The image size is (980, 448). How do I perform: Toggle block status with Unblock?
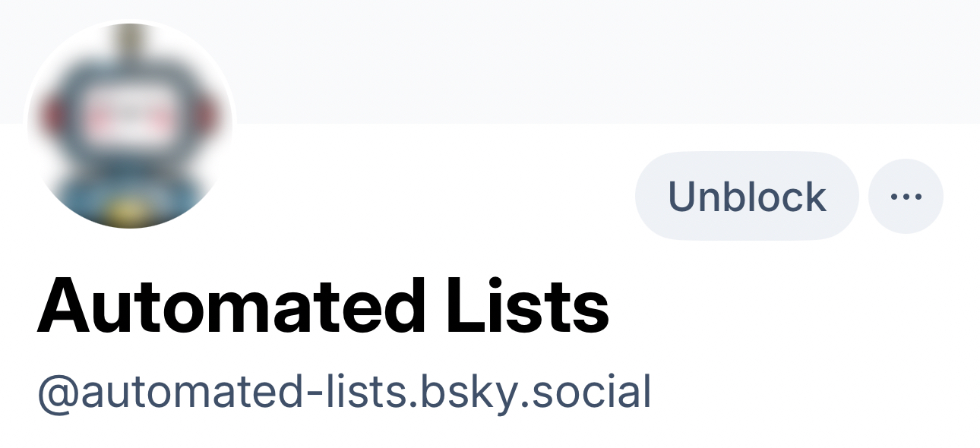[x=746, y=197]
